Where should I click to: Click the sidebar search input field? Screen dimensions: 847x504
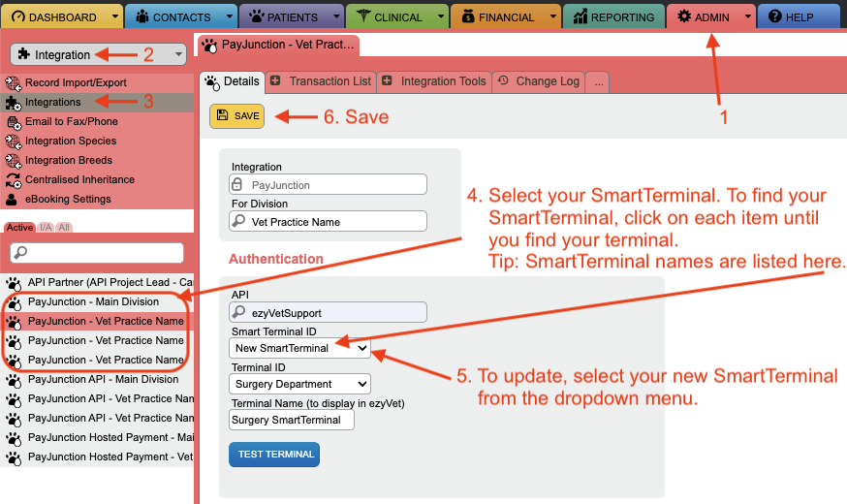tap(97, 253)
